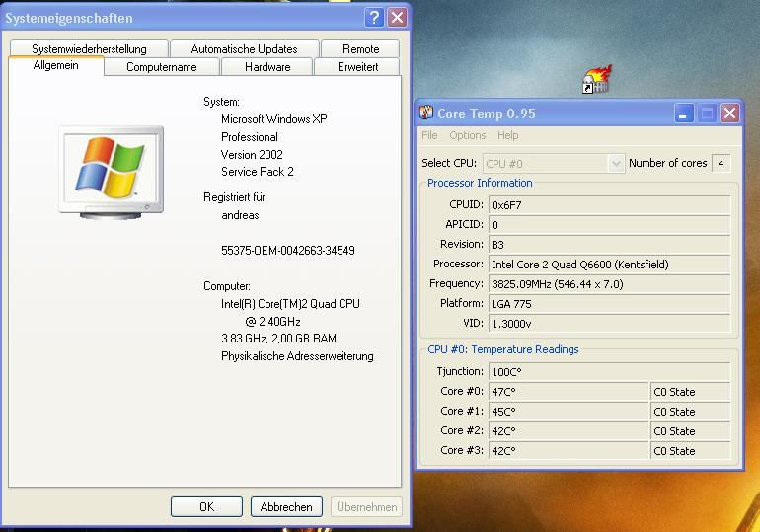Click the text Microsoft Windows XP

(273, 119)
